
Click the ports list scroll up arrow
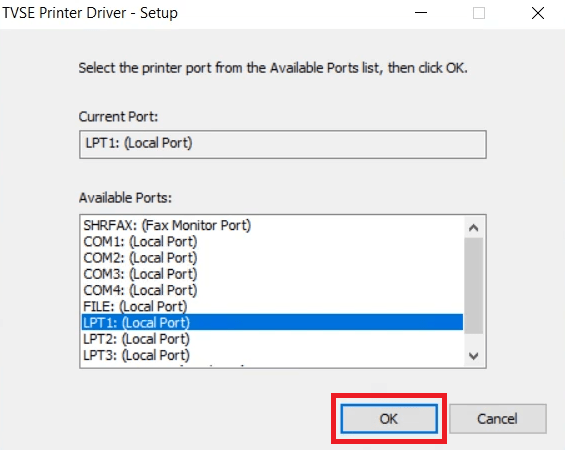pos(474,228)
